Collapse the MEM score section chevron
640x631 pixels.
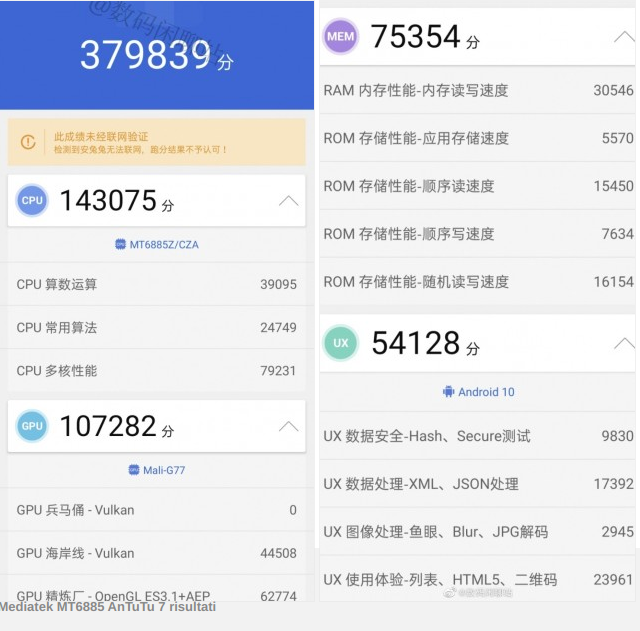coord(624,37)
